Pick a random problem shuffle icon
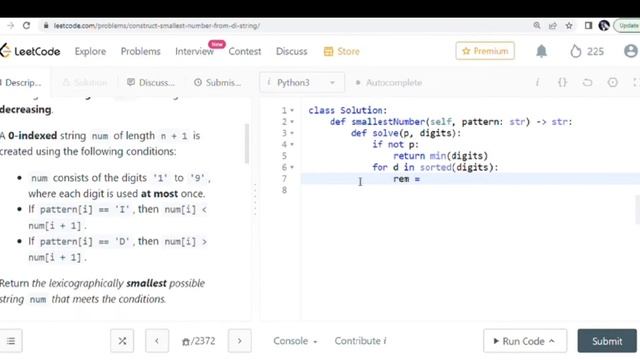The image size is (640, 360). point(122,341)
